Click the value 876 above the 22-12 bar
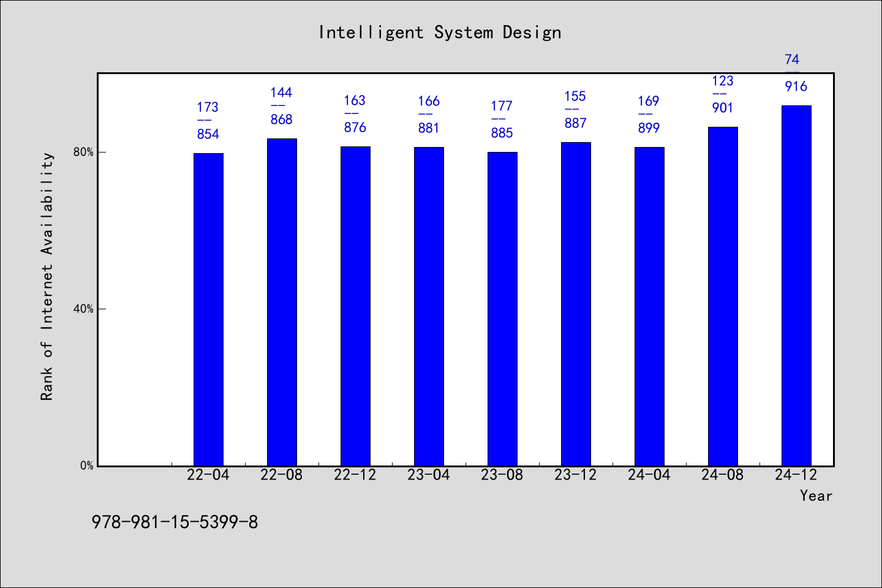The image size is (882, 588). pyautogui.click(x=355, y=127)
